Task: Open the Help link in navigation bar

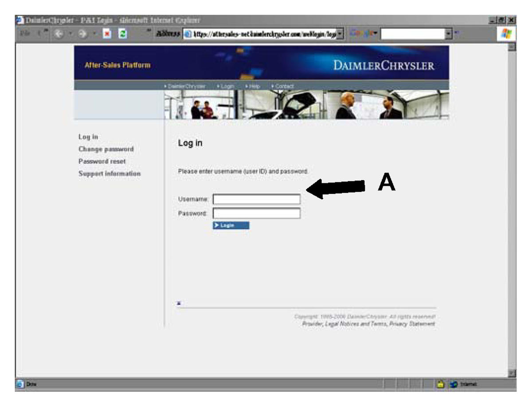Action: [253, 86]
